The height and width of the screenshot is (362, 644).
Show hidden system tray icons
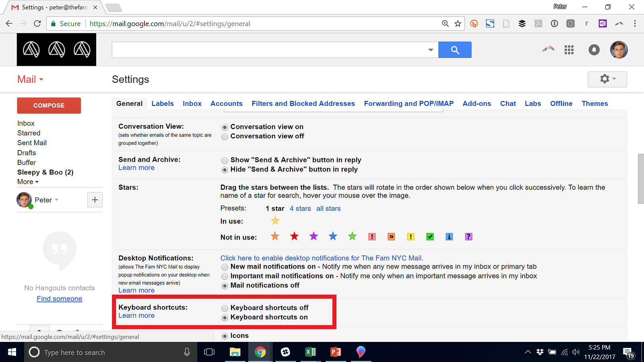(528, 352)
